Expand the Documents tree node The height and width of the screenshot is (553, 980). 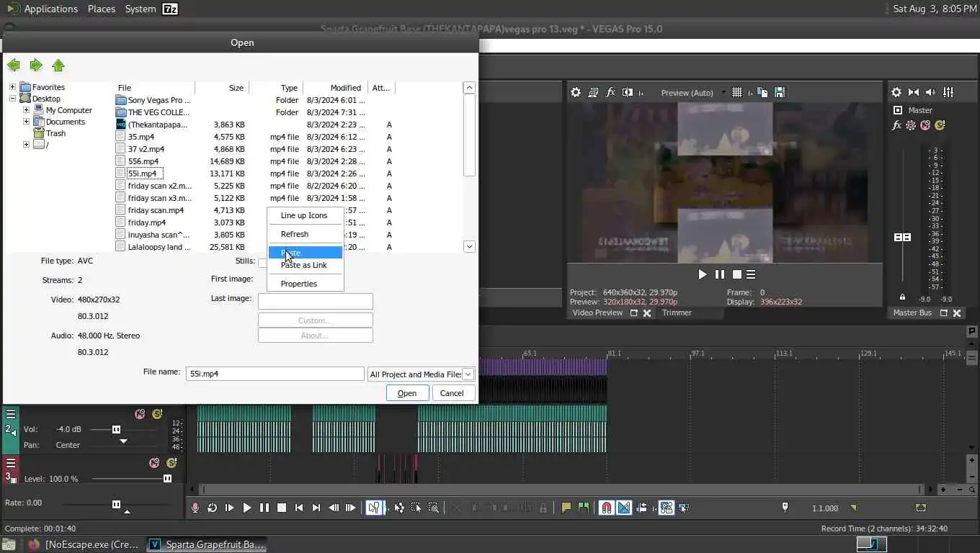click(26, 122)
